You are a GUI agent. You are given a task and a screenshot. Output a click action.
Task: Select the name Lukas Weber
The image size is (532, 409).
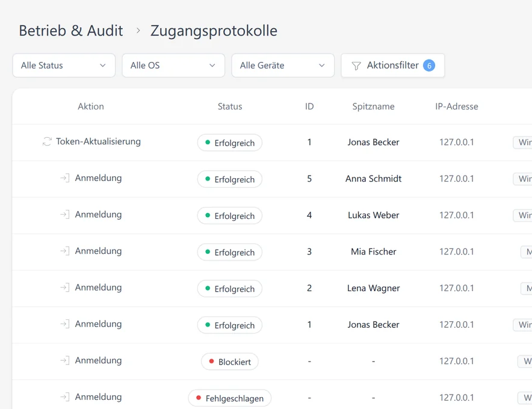(373, 215)
